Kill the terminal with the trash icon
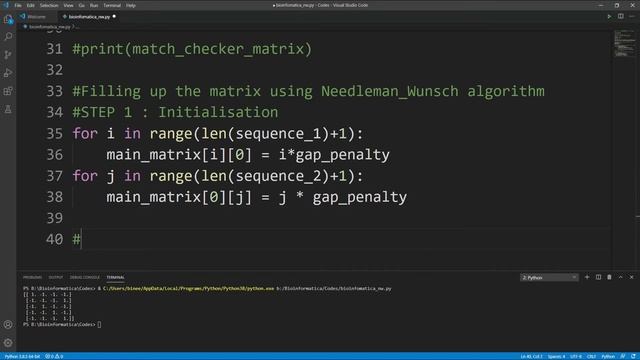This screenshot has width=640, height=360. [x=609, y=277]
